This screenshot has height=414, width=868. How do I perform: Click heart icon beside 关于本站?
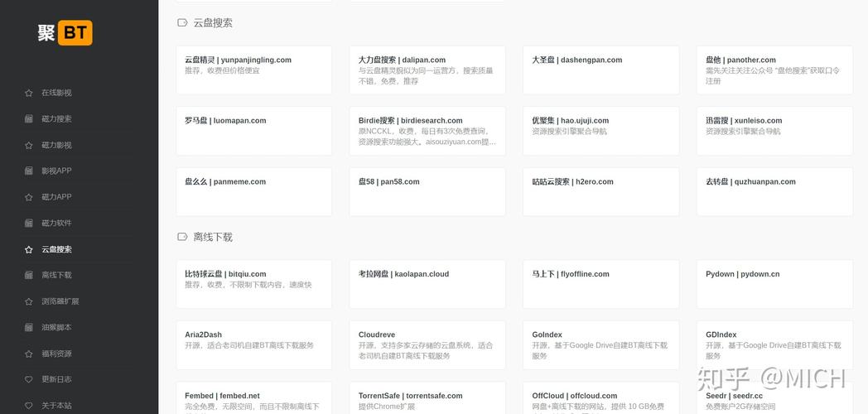pos(29,406)
